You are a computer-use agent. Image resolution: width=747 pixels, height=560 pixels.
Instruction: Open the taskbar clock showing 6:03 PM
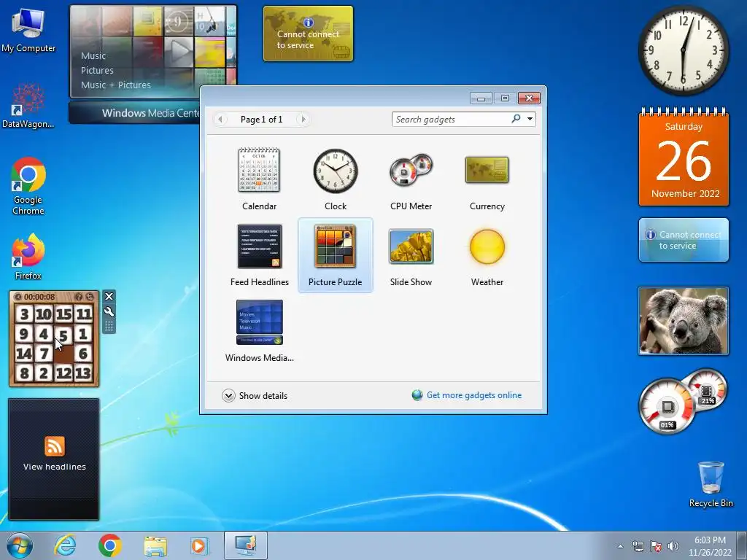click(x=710, y=546)
